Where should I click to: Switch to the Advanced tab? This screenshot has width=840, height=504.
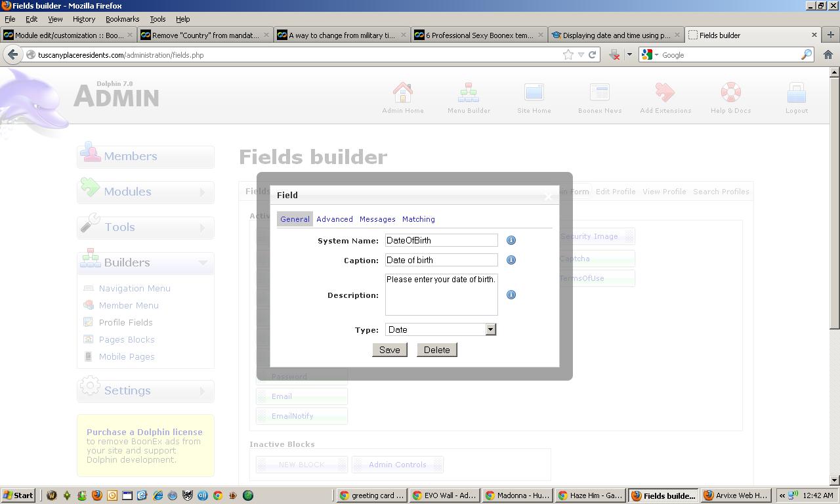point(334,219)
